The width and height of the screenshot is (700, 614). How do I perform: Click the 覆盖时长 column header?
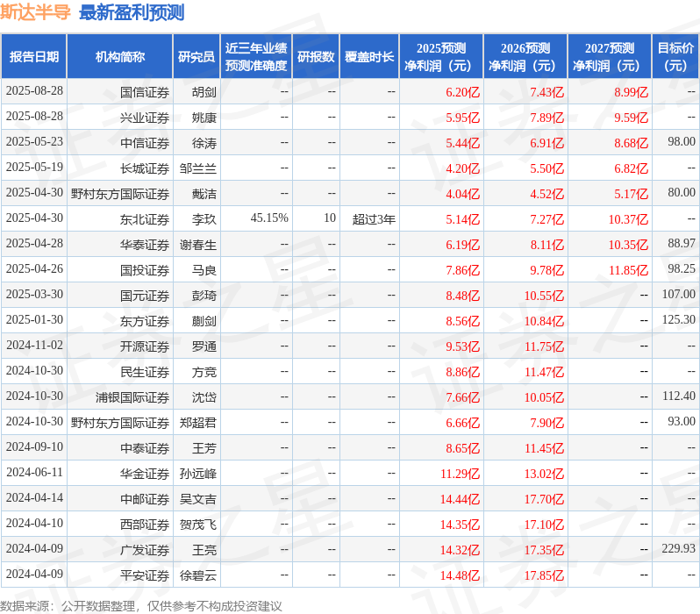click(369, 56)
